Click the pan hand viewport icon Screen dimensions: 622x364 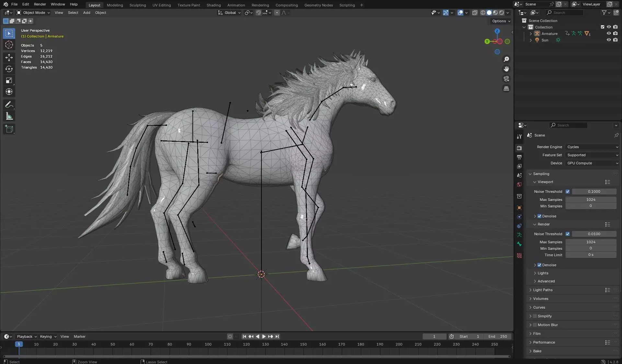coord(506,69)
